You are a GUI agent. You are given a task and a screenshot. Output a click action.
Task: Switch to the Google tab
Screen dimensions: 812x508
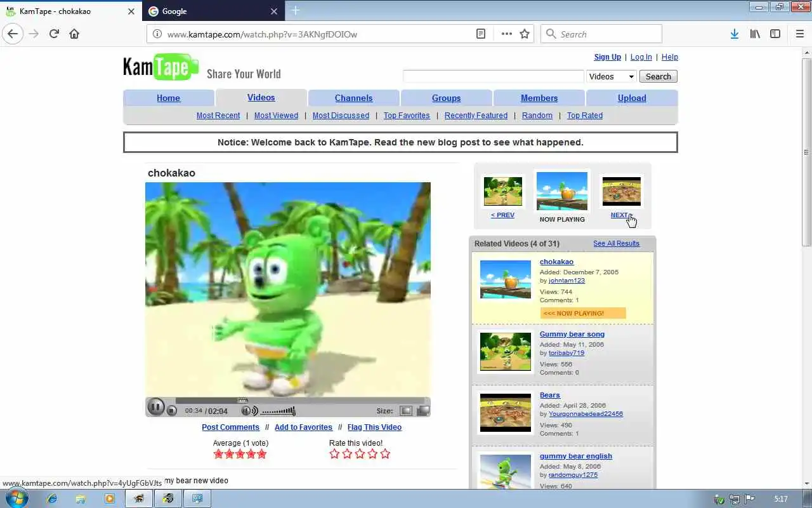point(214,11)
